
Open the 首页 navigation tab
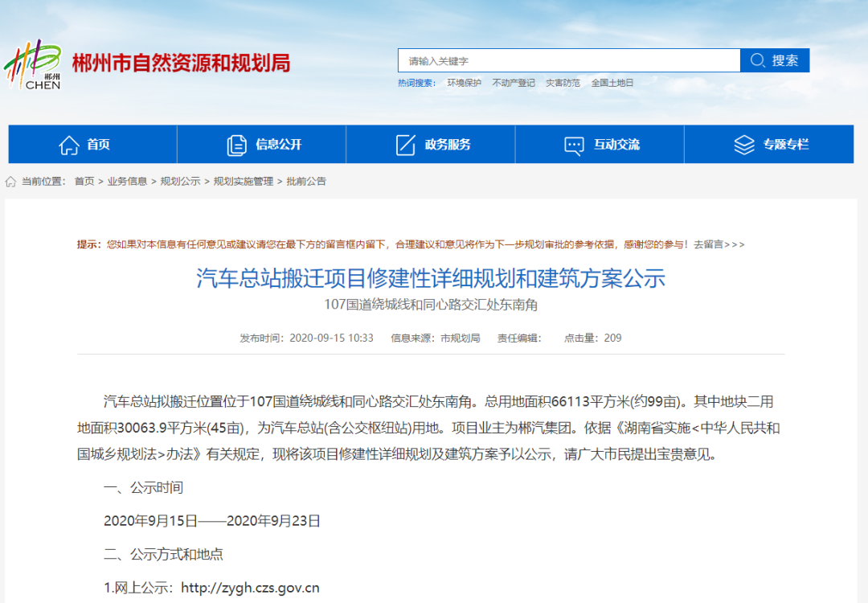tap(92, 145)
